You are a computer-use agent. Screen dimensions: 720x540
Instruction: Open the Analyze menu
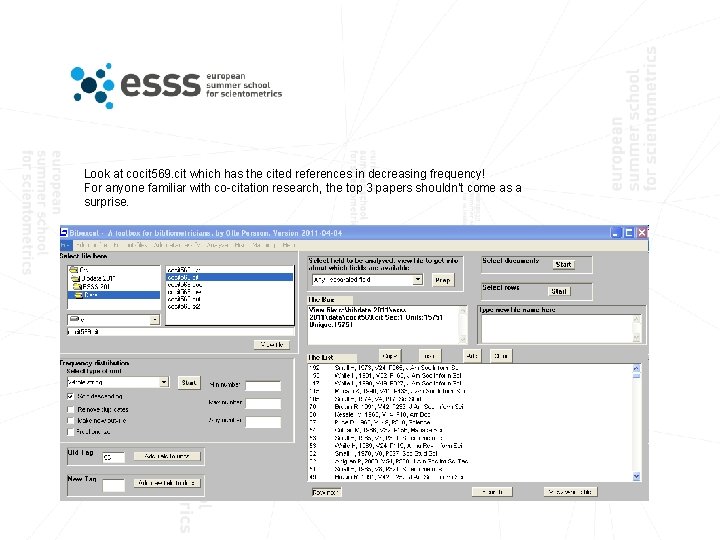(217, 245)
